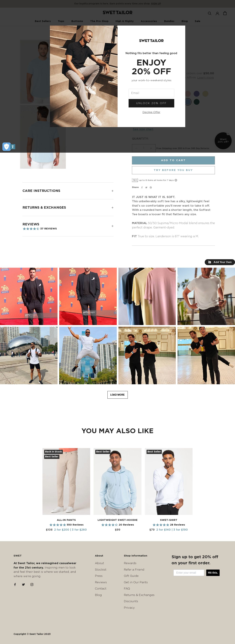Expand the Care Instructions section

pos(68,191)
